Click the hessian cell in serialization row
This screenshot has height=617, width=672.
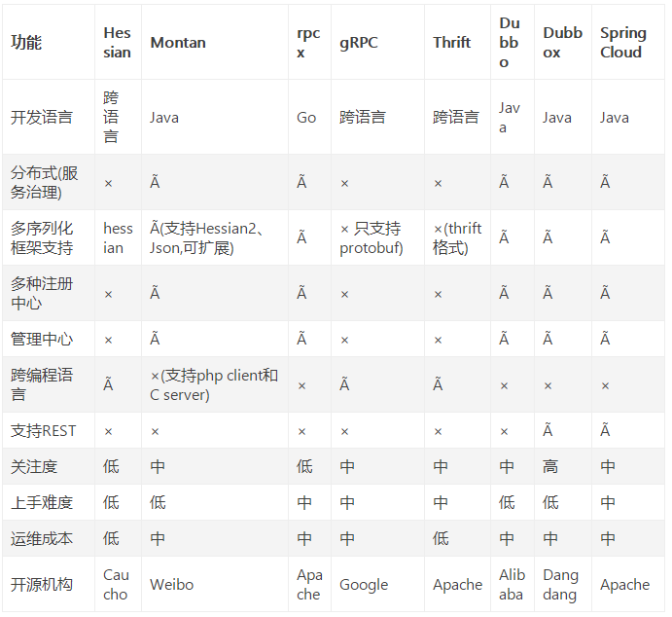click(118, 238)
